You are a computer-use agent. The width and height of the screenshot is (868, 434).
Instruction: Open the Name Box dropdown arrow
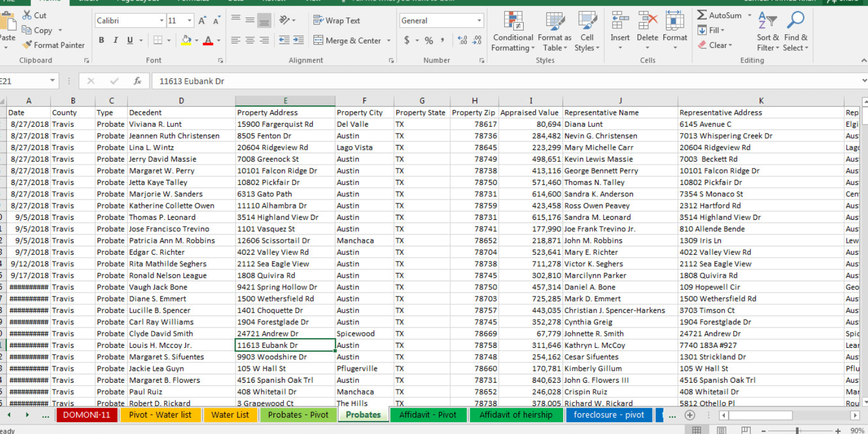pyautogui.click(x=52, y=81)
